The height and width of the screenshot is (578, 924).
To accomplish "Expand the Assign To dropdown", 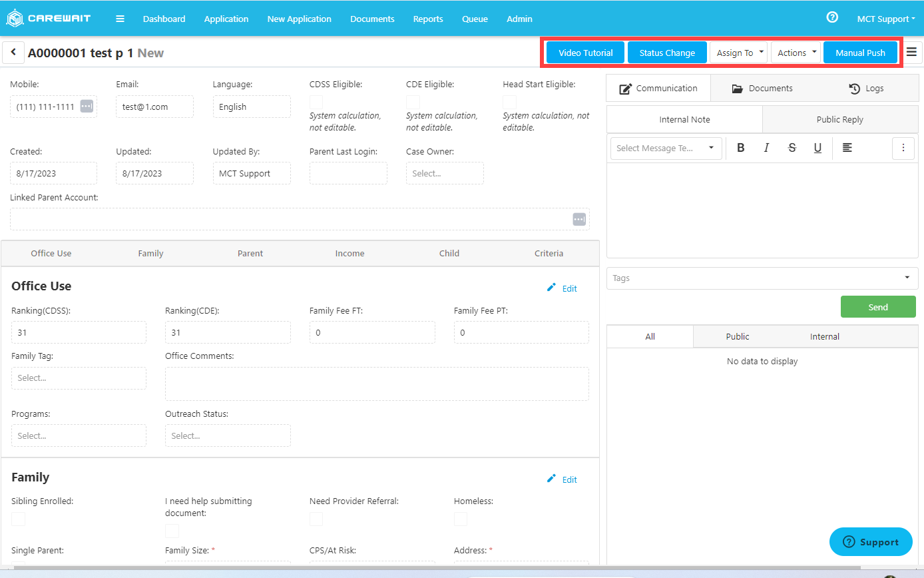I will pos(738,52).
